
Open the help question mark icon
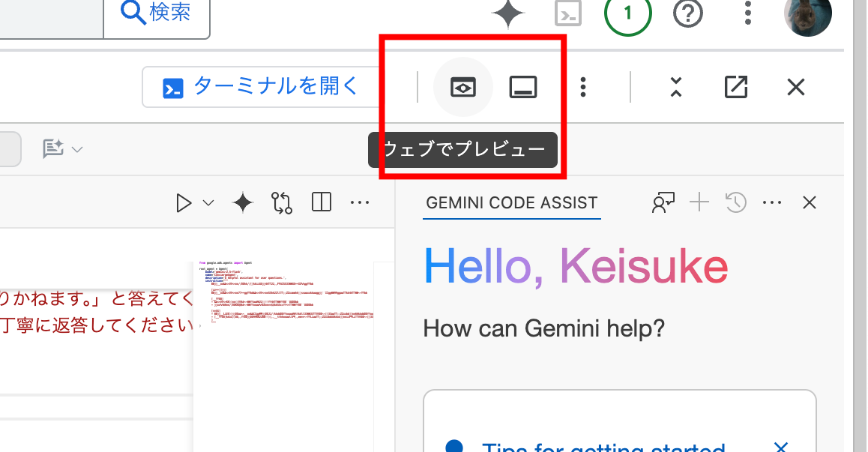688,13
